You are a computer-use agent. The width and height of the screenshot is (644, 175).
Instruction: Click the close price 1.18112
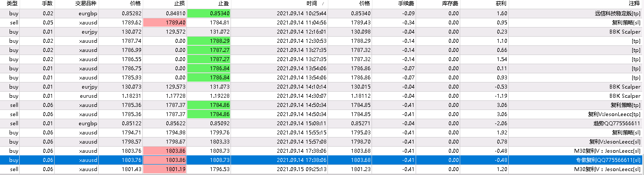click(x=361, y=96)
